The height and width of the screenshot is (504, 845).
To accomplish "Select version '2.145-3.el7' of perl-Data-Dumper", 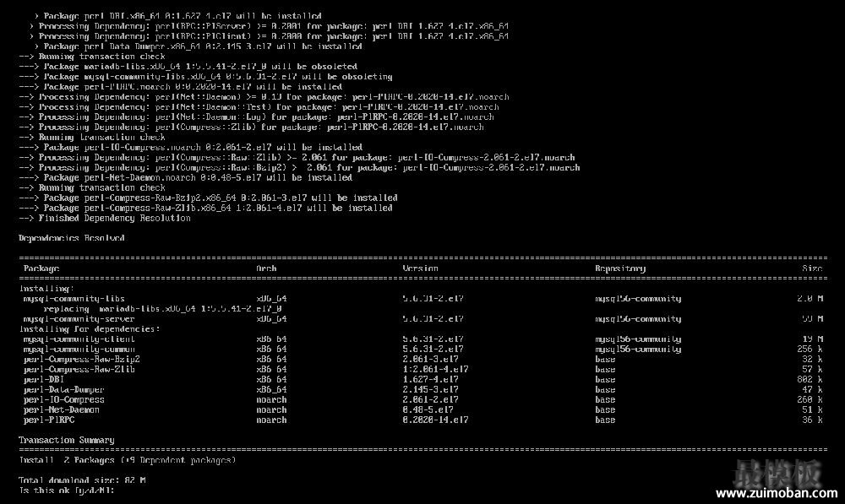I will (x=431, y=390).
